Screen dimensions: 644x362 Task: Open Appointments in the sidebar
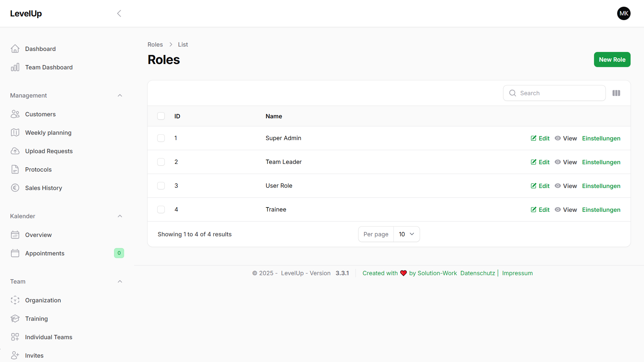[x=45, y=253]
